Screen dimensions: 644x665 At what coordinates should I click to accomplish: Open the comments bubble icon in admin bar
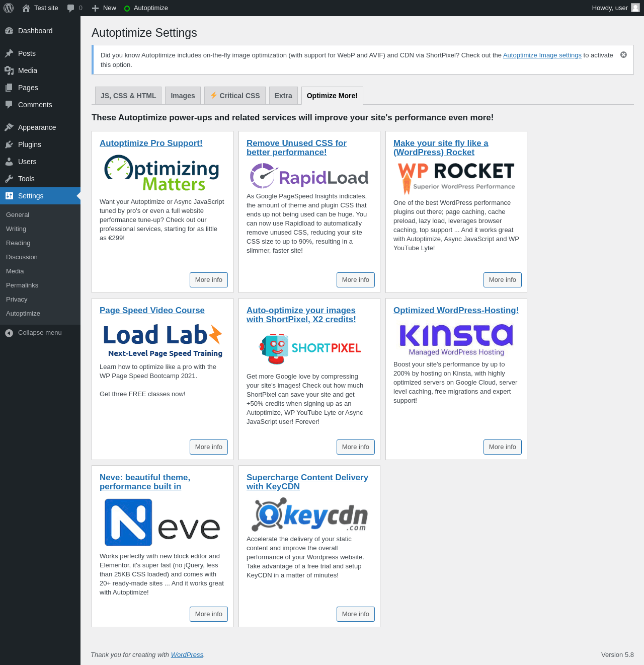pyautogui.click(x=70, y=8)
